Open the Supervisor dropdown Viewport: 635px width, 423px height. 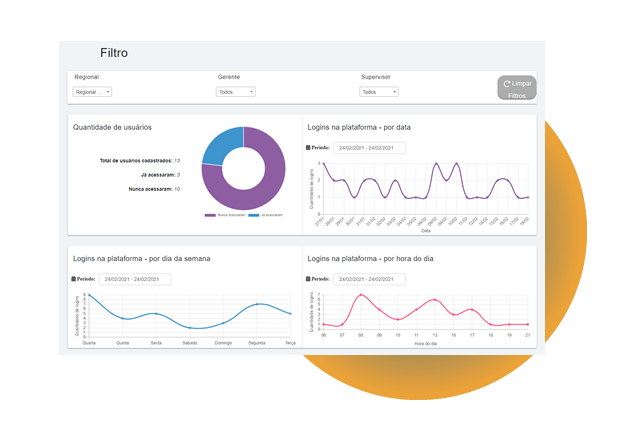click(x=379, y=92)
